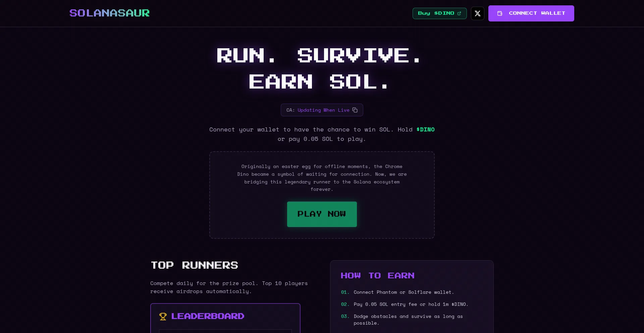Select step 02 about the 0.05 SOL fee

click(411, 304)
